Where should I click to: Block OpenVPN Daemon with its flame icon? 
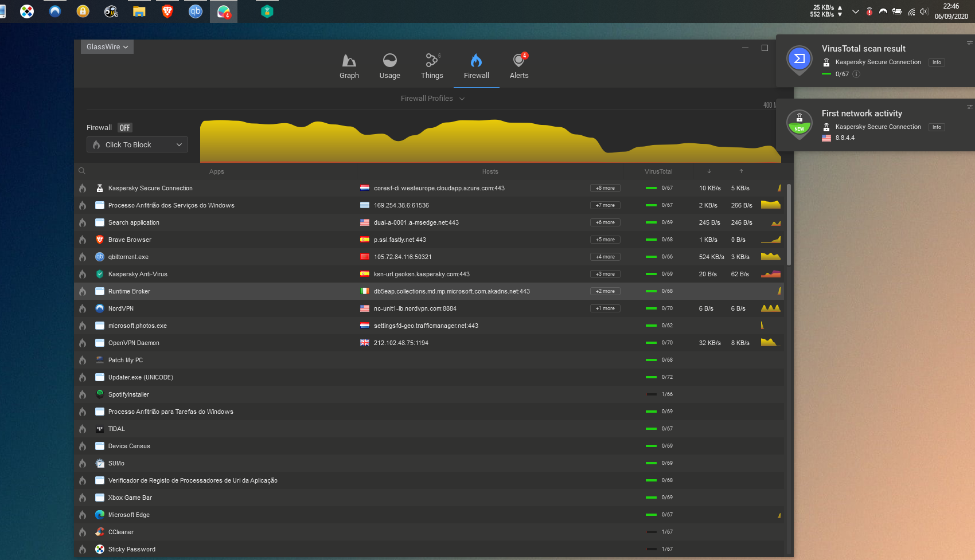pyautogui.click(x=83, y=343)
